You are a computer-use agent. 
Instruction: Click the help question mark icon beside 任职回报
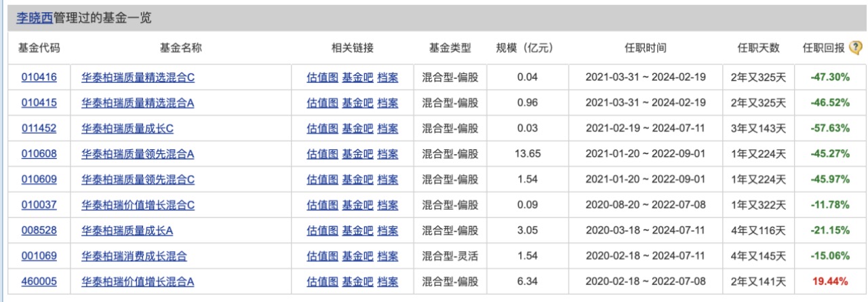point(855,48)
